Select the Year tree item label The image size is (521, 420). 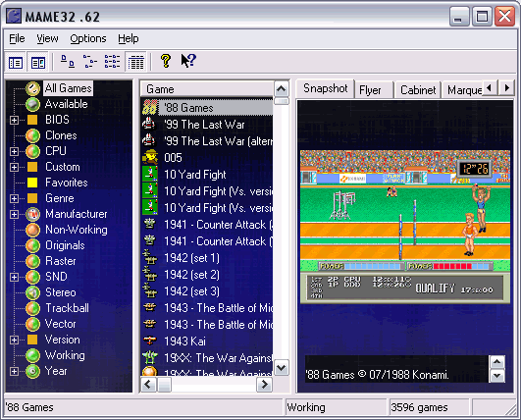[56, 371]
